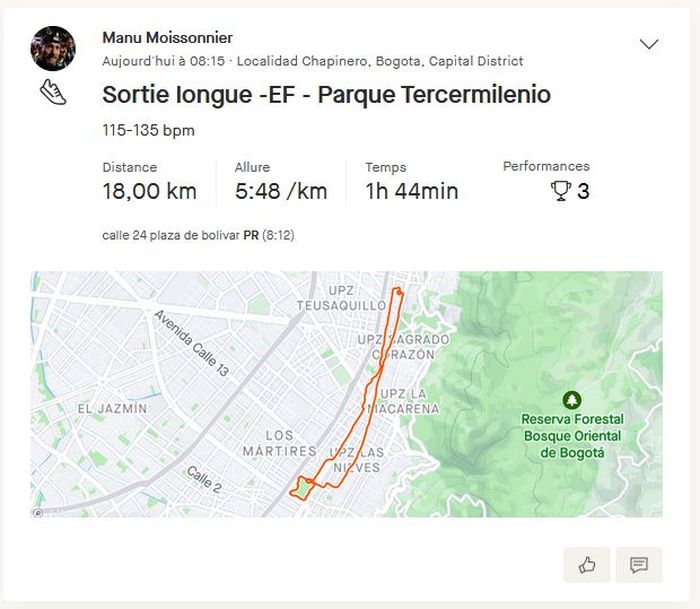Click the Temps 1h 44min stat
The height and width of the screenshot is (609, 700).
pos(411,191)
